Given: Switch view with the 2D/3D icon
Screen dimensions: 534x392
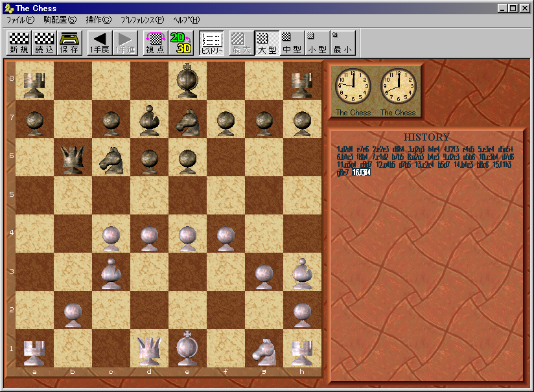Looking at the screenshot, I should point(181,43).
